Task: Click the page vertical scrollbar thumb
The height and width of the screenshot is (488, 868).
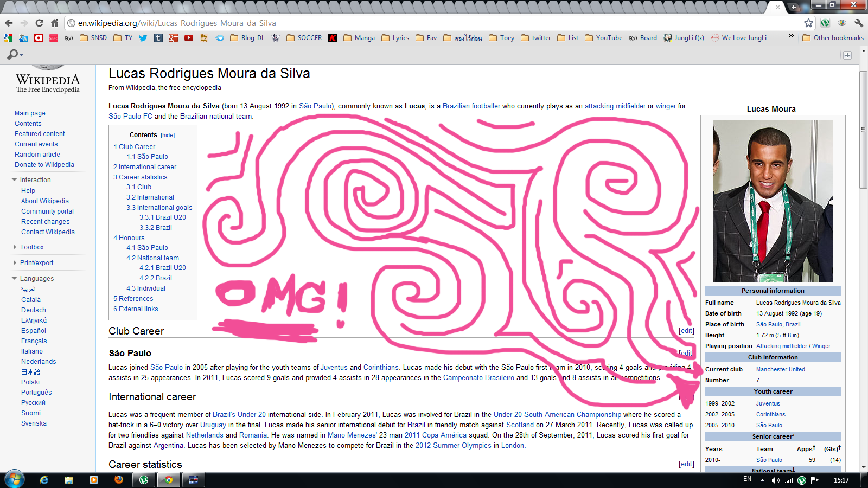Action: point(863,130)
